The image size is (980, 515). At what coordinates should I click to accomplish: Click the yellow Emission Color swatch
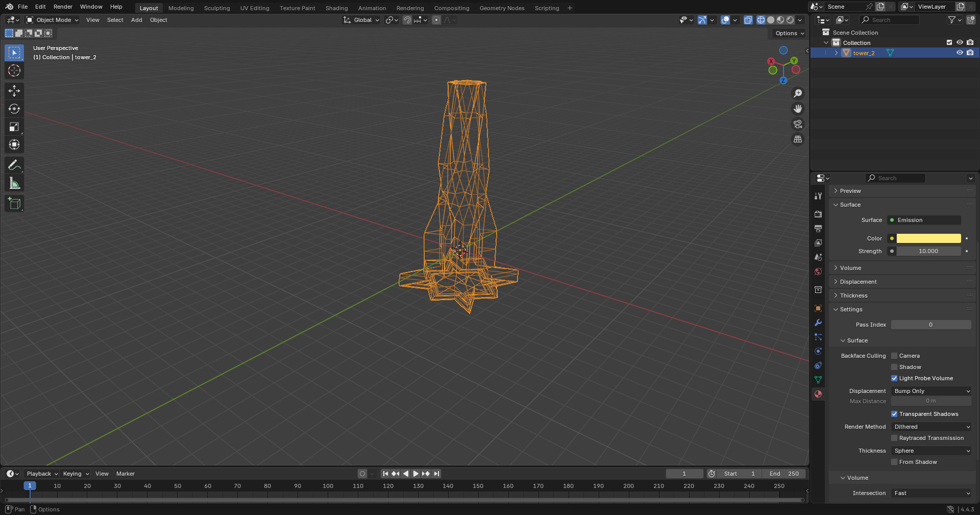coord(928,238)
